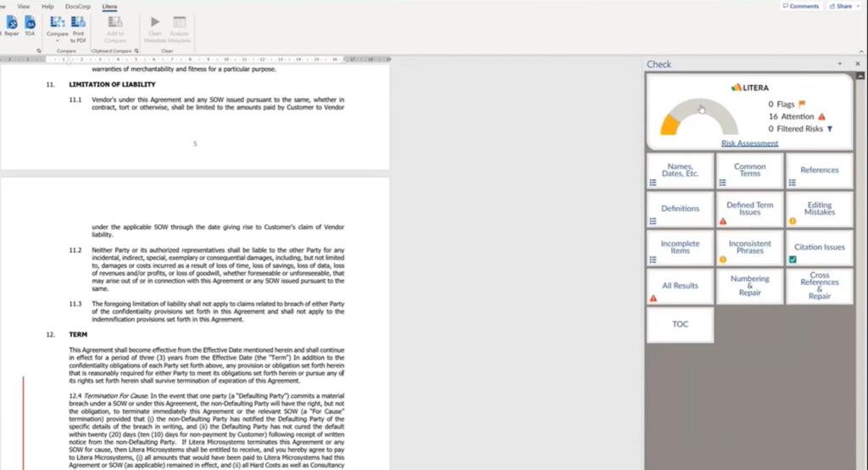Click the horizontal document ruler
The width and height of the screenshot is (868, 470).
click(x=195, y=59)
